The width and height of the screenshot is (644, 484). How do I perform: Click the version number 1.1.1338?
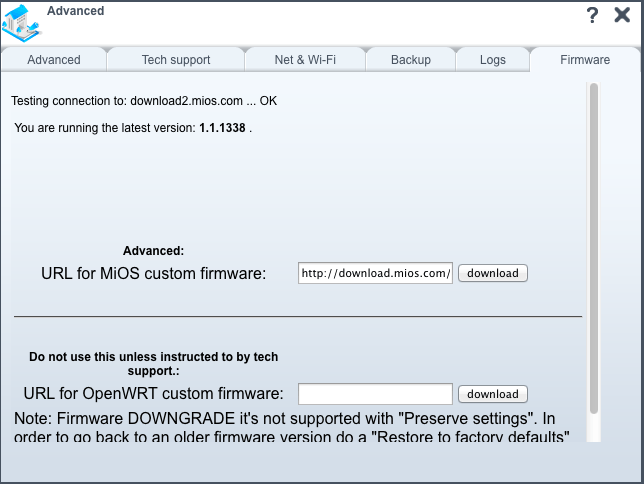(x=222, y=128)
